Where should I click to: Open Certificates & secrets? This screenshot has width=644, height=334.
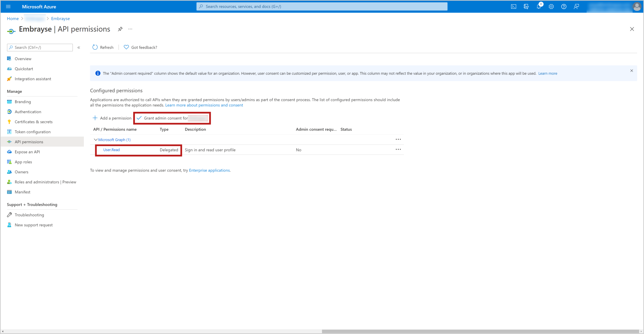click(34, 122)
